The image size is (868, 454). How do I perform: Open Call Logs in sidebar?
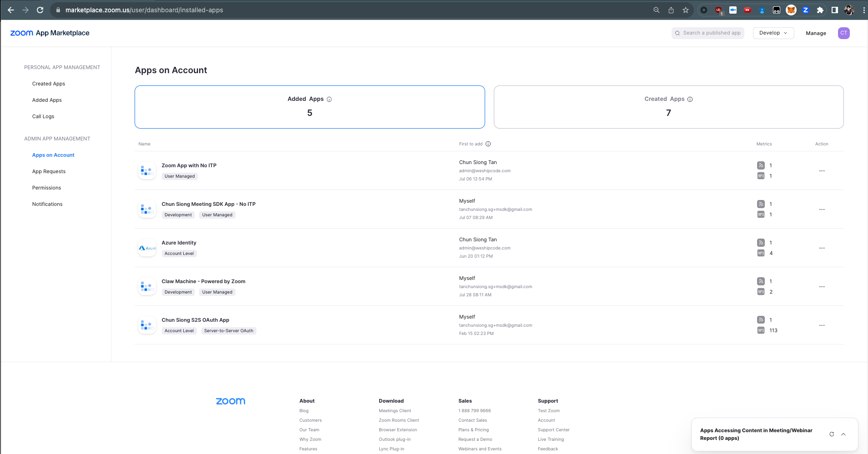[x=43, y=116]
